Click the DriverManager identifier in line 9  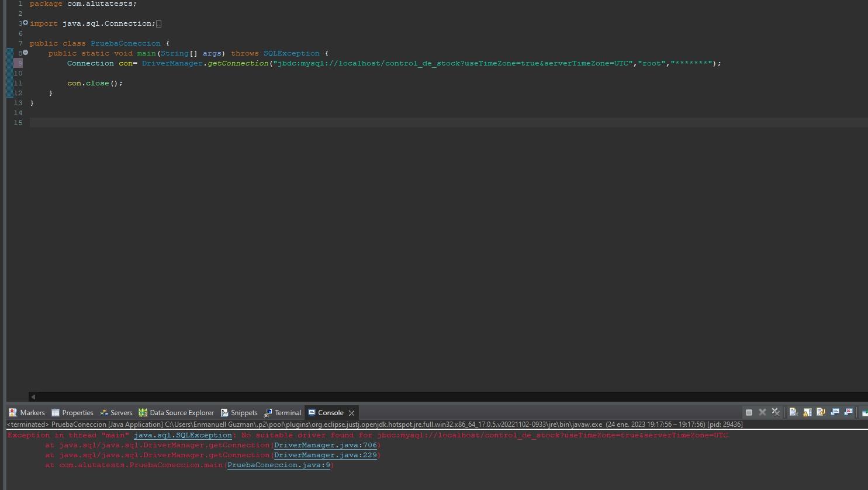172,63
